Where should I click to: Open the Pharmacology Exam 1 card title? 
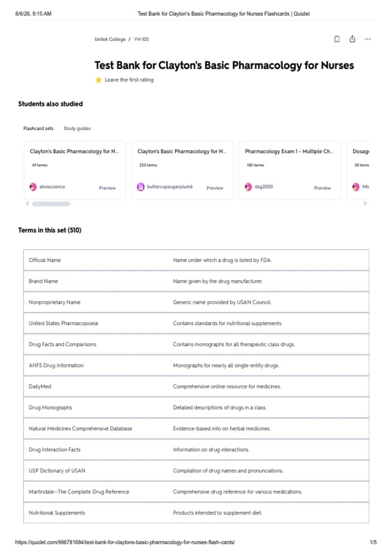[x=289, y=151]
